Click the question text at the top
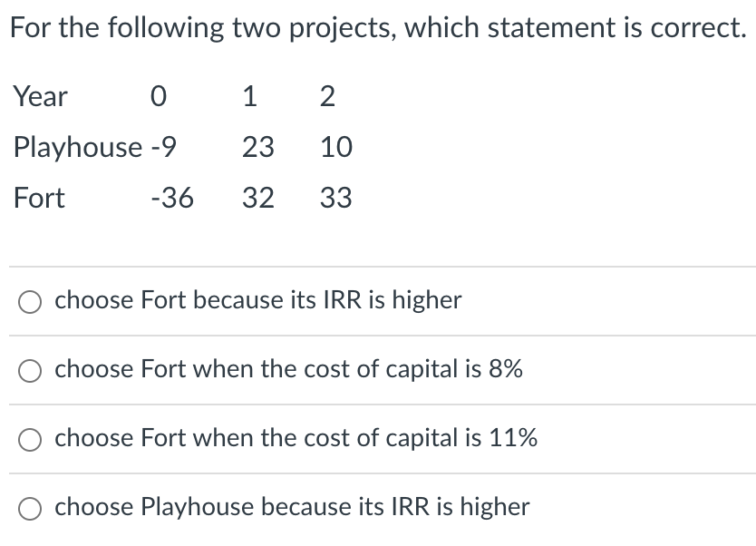Image resolution: width=756 pixels, height=546 pixels. coord(377,27)
